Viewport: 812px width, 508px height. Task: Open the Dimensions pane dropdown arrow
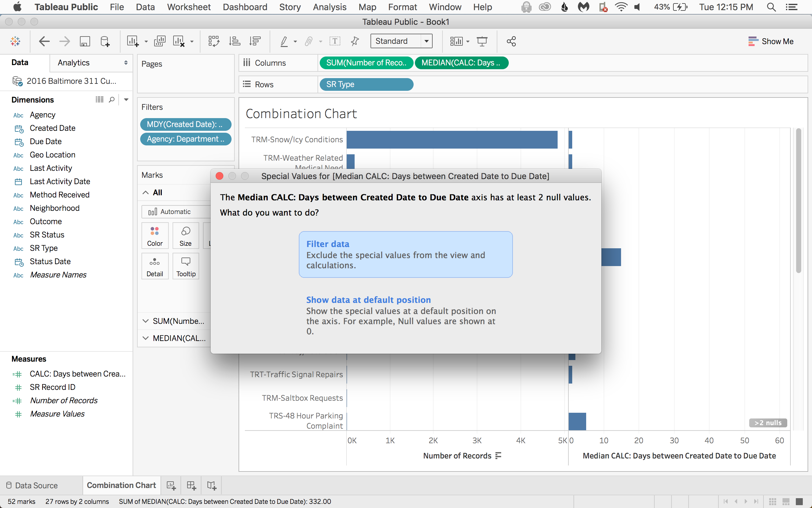tap(126, 99)
